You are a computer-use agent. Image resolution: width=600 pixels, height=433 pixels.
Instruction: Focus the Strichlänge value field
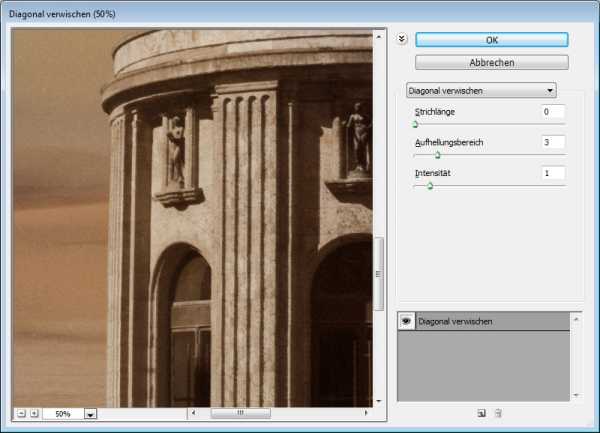553,112
